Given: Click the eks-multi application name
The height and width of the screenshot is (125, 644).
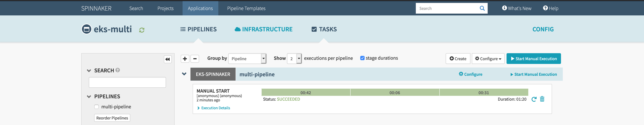Looking at the screenshot, I should pyautogui.click(x=113, y=29).
